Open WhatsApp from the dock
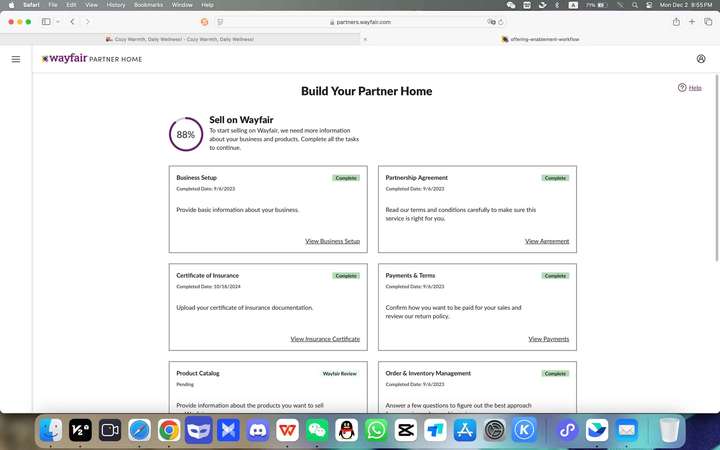The height and width of the screenshot is (450, 720). click(x=376, y=430)
